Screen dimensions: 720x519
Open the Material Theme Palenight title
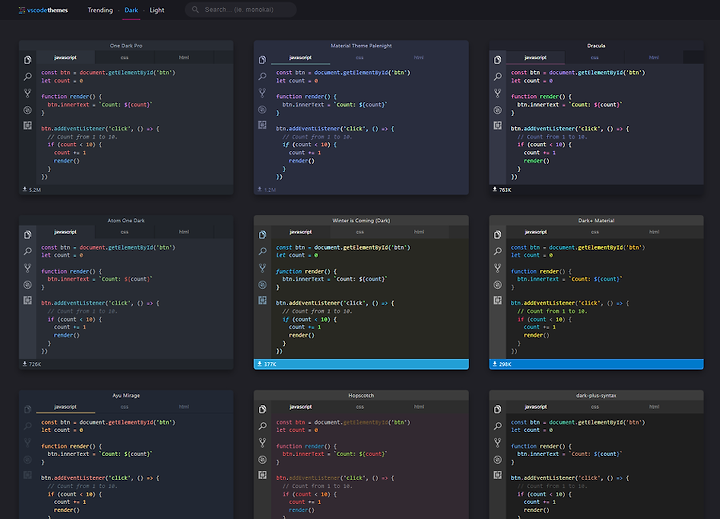pyautogui.click(x=361, y=45)
